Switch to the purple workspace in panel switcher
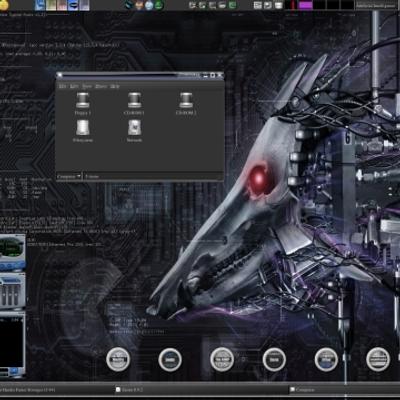The height and width of the screenshot is (400, 400). (306, 5)
